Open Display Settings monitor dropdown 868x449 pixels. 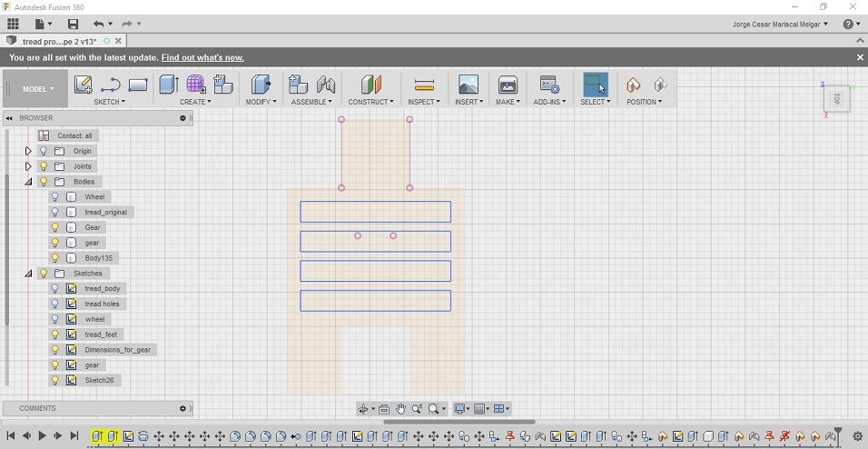point(461,409)
